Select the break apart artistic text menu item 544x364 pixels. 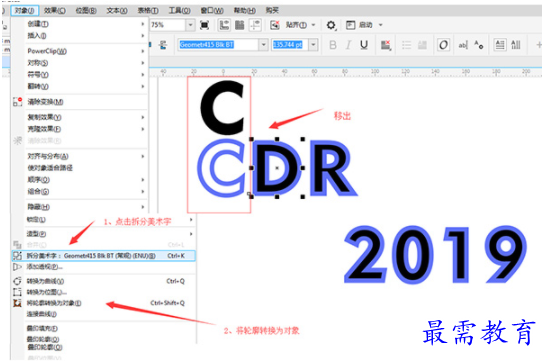[103, 256]
